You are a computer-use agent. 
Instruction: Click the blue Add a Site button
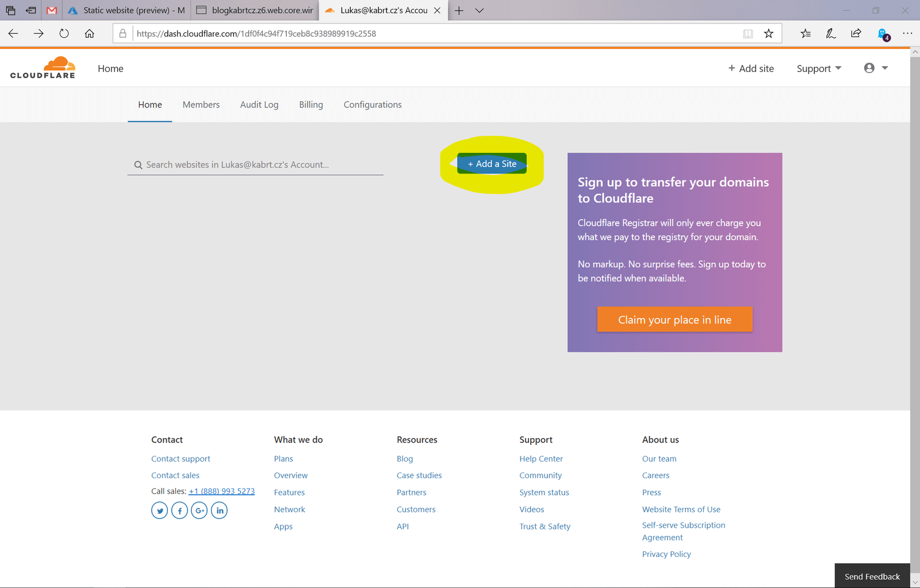click(492, 164)
